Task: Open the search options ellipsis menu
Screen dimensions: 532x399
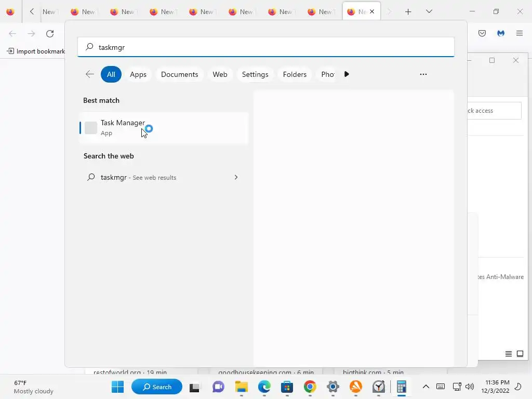Action: (423, 74)
